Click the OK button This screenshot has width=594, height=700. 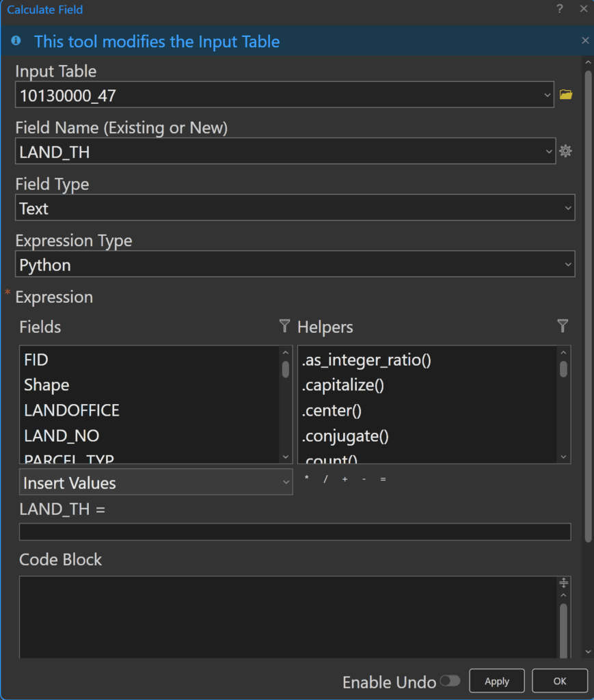click(559, 681)
